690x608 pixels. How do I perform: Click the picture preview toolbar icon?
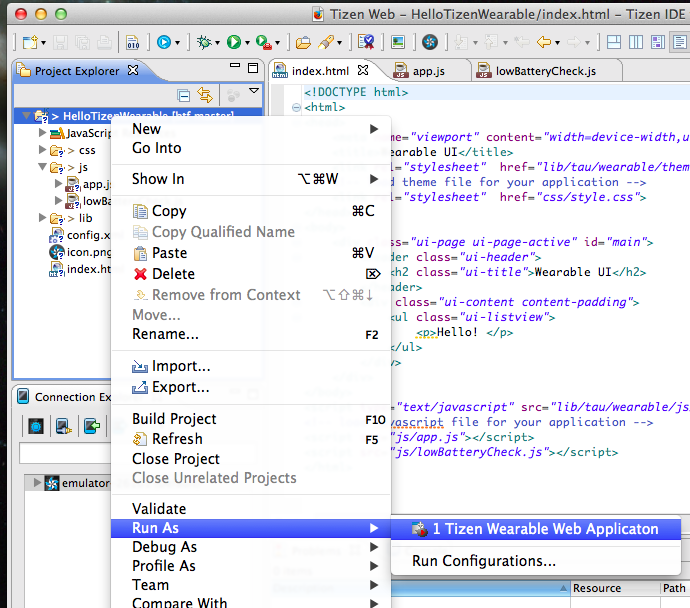(x=398, y=42)
